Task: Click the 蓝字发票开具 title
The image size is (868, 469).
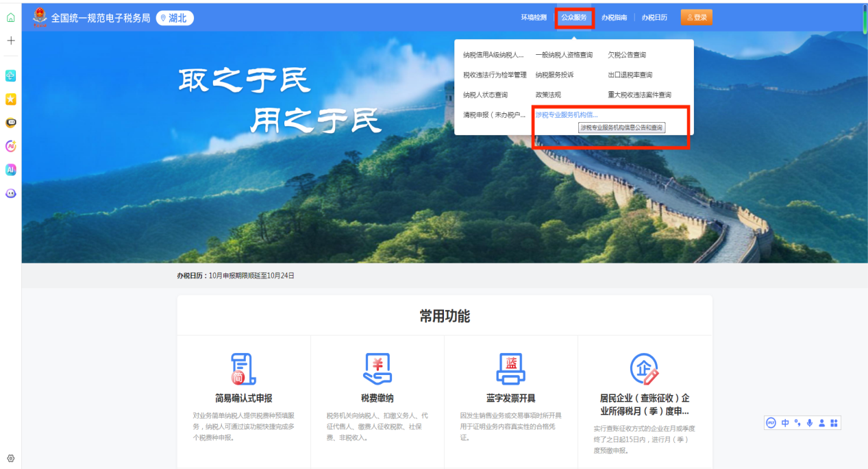Action: (510, 398)
